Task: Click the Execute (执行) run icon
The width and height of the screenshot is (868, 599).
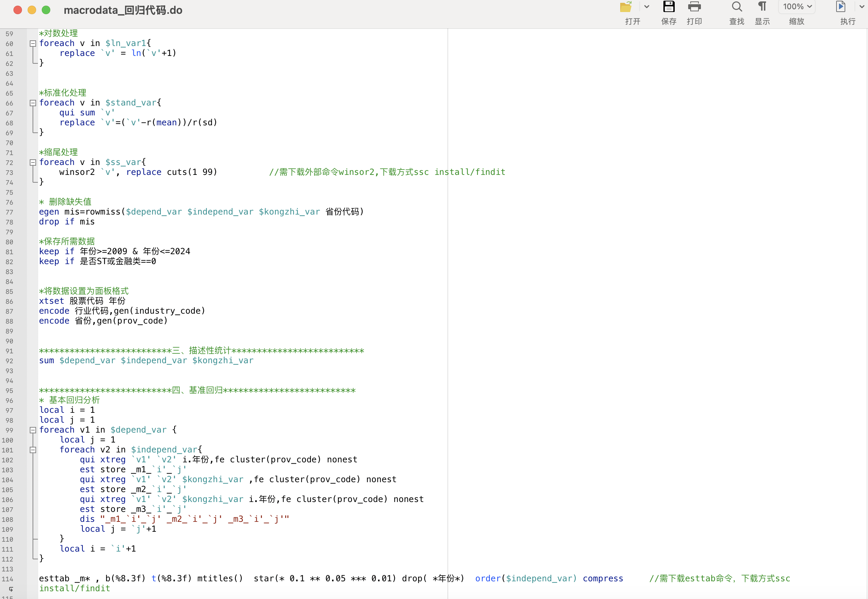Action: point(841,7)
